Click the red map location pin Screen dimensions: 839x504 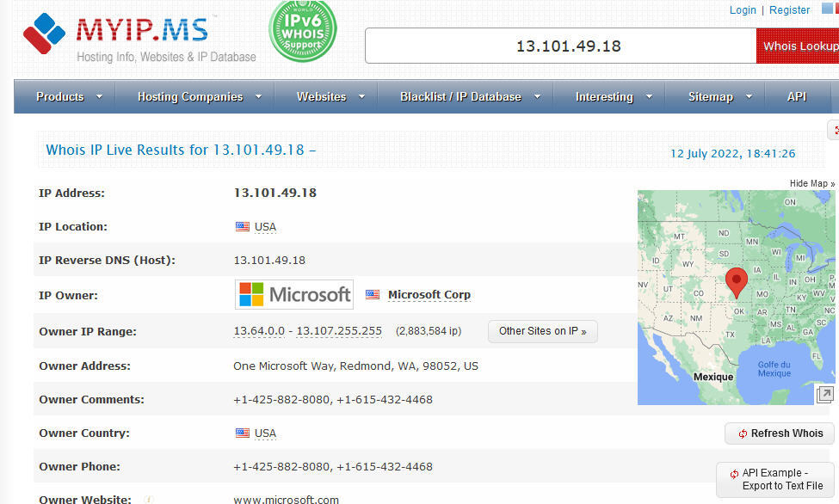click(737, 282)
